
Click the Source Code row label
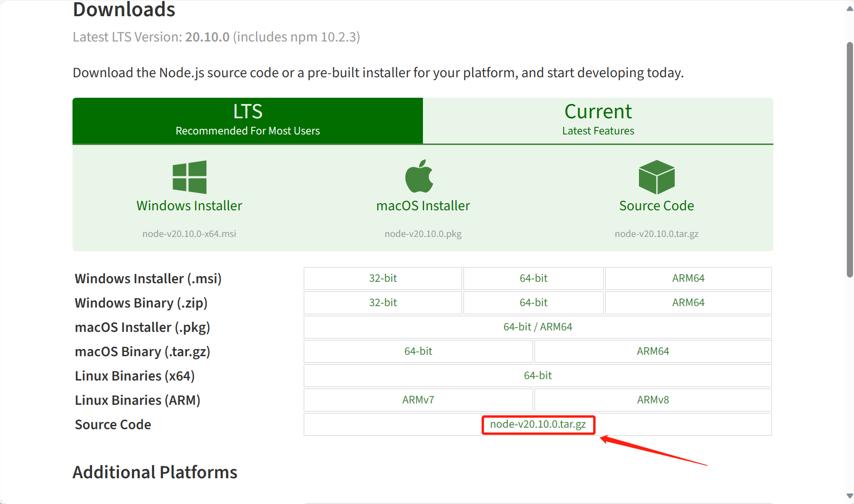click(113, 425)
